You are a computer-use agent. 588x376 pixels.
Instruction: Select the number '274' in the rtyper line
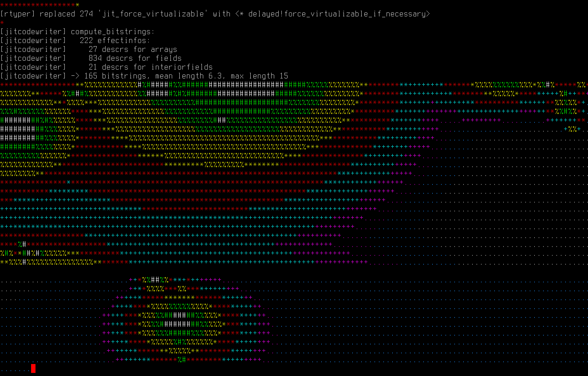pos(87,14)
